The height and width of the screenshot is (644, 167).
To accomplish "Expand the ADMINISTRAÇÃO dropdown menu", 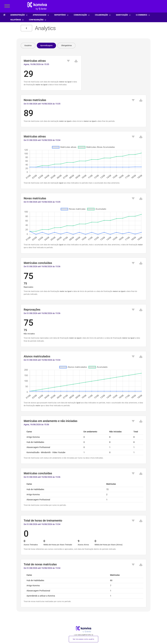I will [x=19, y=15].
